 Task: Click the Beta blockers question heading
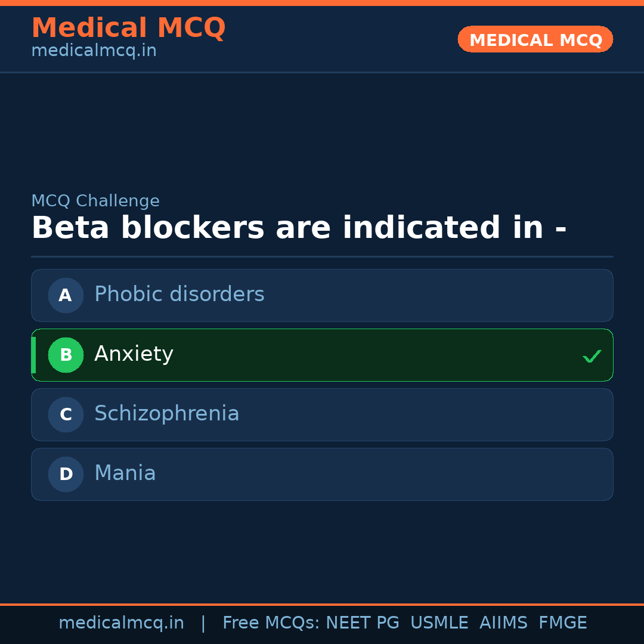coord(298,228)
